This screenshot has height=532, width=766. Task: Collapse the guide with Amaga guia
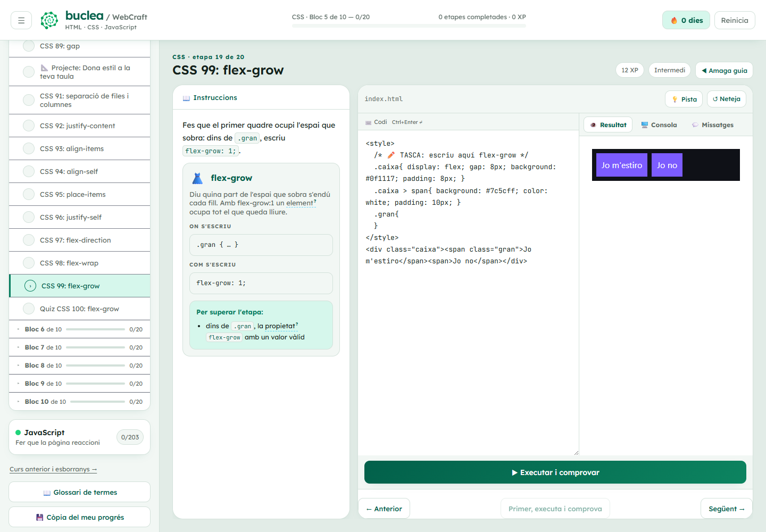pos(724,70)
